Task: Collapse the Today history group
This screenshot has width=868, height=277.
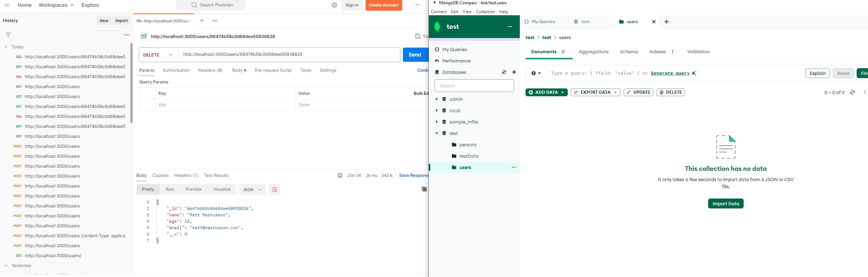Action: [6, 47]
